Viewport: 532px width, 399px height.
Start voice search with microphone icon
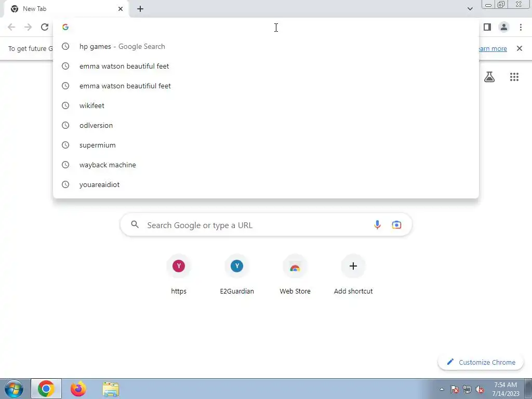click(377, 224)
